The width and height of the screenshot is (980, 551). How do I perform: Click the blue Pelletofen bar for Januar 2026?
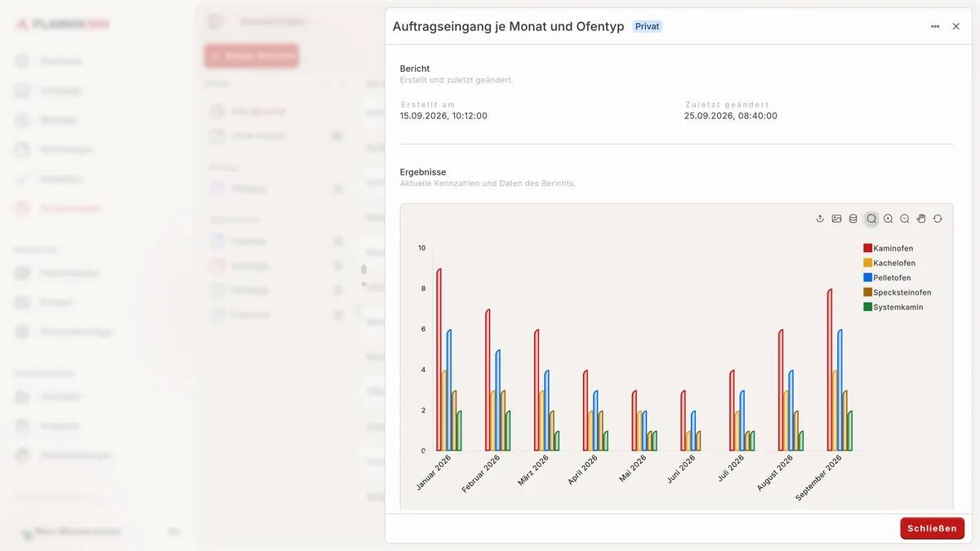[449, 390]
